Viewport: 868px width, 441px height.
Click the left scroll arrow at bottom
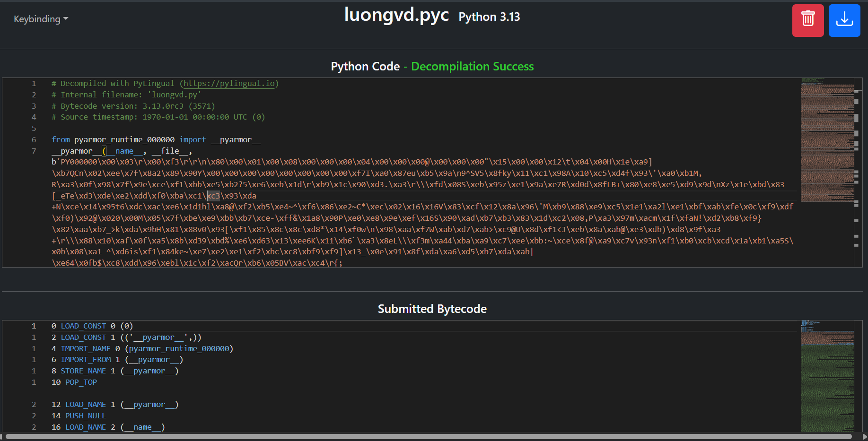click(2, 437)
